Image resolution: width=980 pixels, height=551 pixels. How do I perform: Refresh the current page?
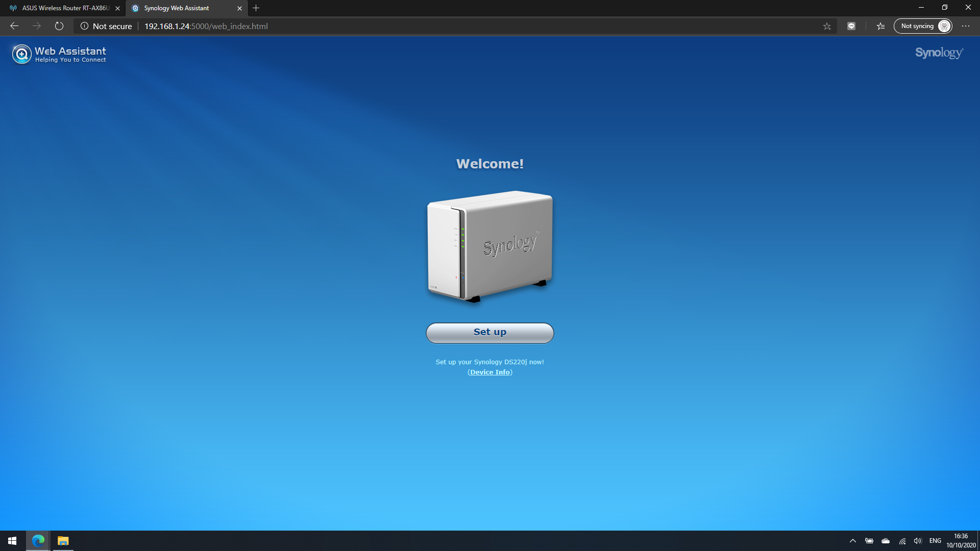[59, 26]
